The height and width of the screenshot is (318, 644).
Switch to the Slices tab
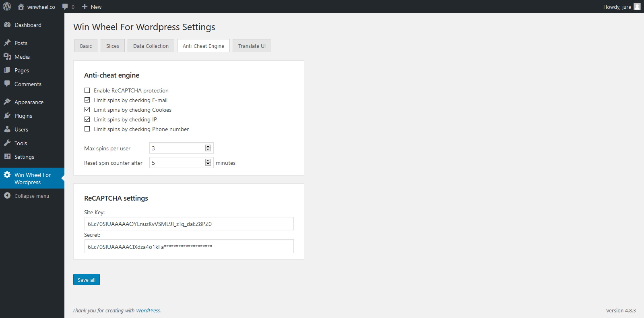113,46
